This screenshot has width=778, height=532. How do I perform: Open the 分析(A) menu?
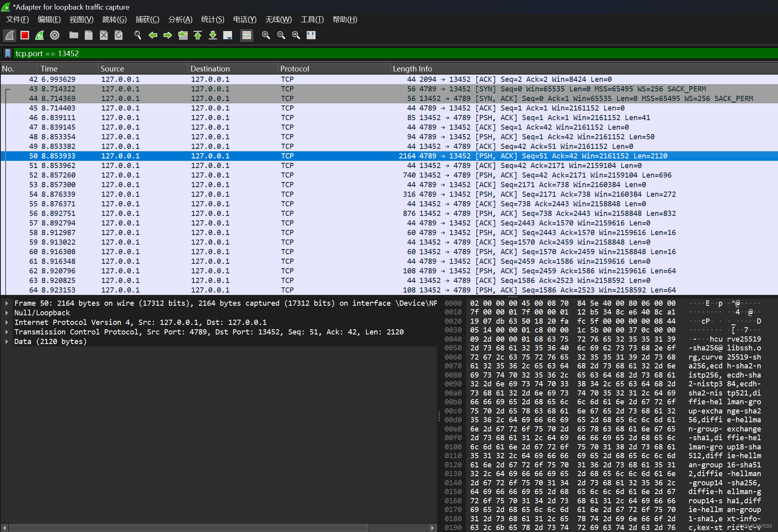pos(180,20)
